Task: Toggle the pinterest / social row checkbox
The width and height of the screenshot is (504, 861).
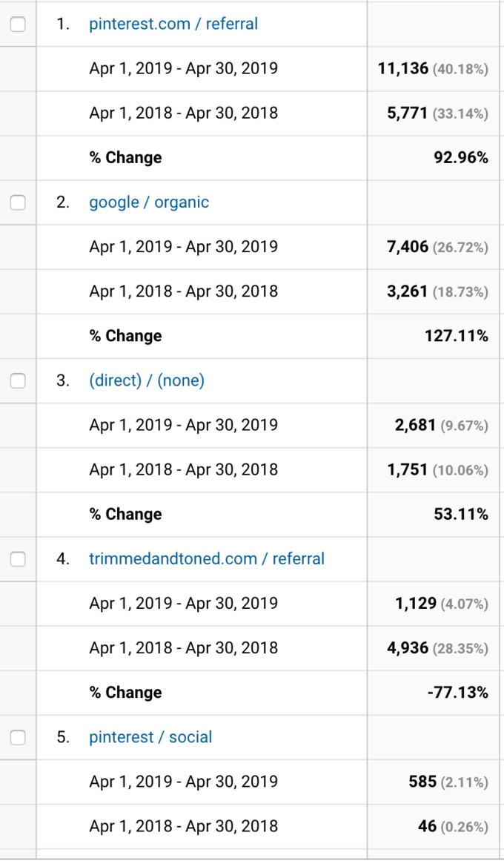Action: (x=18, y=737)
